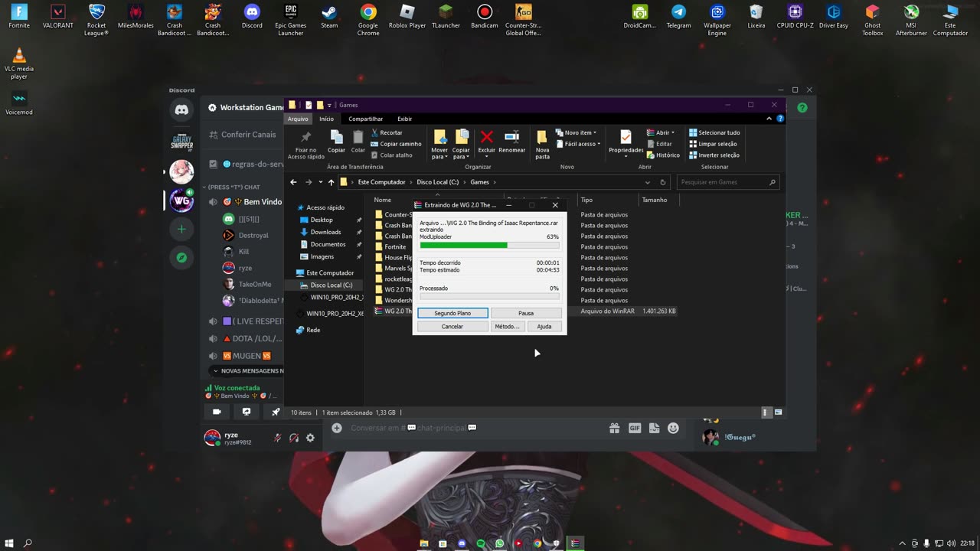
Task: Collapse the (PRESS "T") CHAT category
Action: [x=232, y=187]
